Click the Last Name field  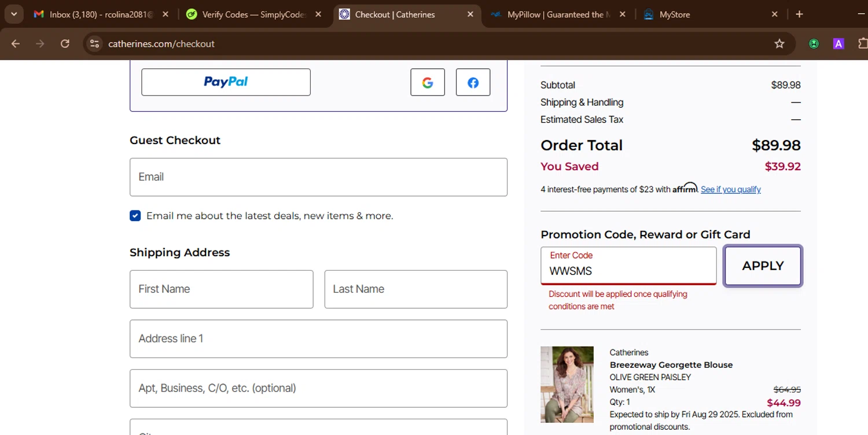(x=415, y=289)
